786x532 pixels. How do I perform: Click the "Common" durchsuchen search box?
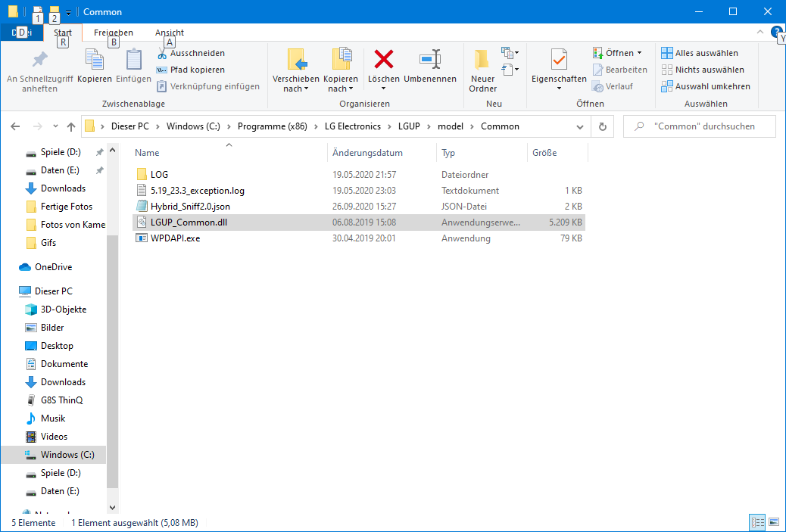(x=700, y=126)
